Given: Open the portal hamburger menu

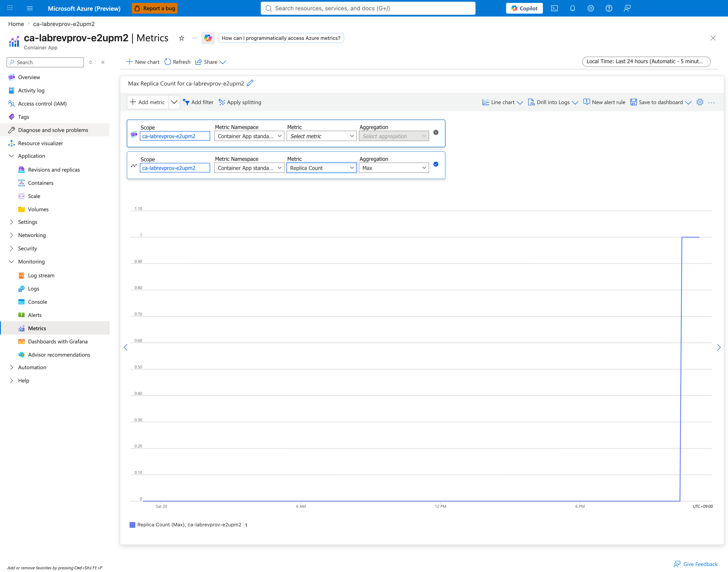Looking at the screenshot, I should pyautogui.click(x=30, y=8).
